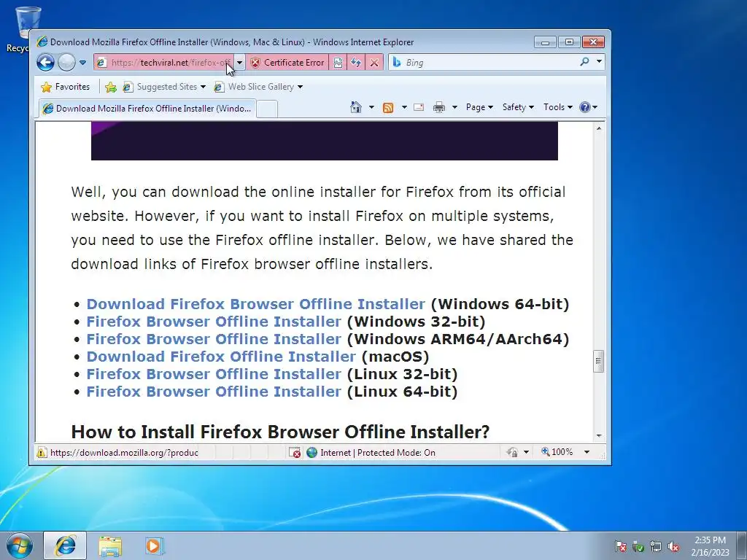The width and height of the screenshot is (747, 560).
Task: Open a new blank tab
Action: click(267, 109)
